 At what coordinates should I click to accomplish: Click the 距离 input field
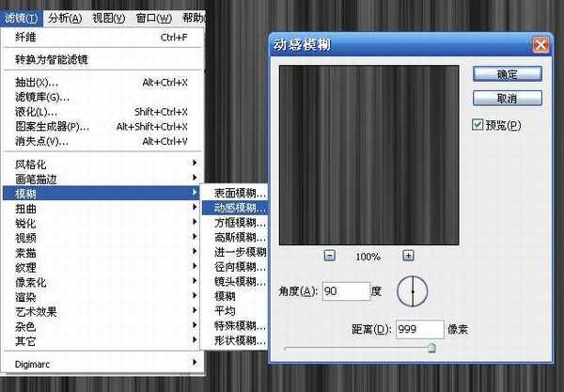tap(418, 329)
